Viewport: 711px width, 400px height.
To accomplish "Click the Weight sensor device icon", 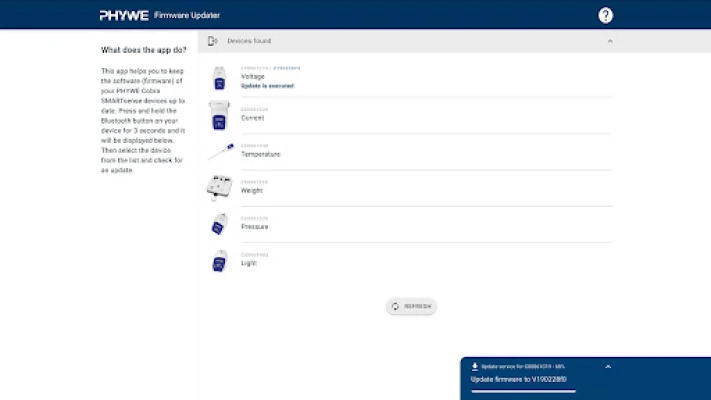I will tap(219, 187).
